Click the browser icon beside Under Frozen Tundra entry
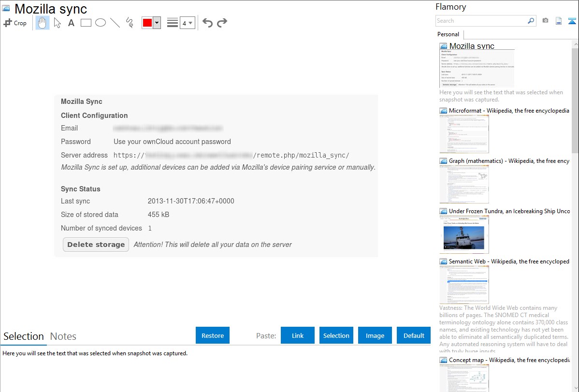Viewport: 579px width, 392px height. (443, 211)
